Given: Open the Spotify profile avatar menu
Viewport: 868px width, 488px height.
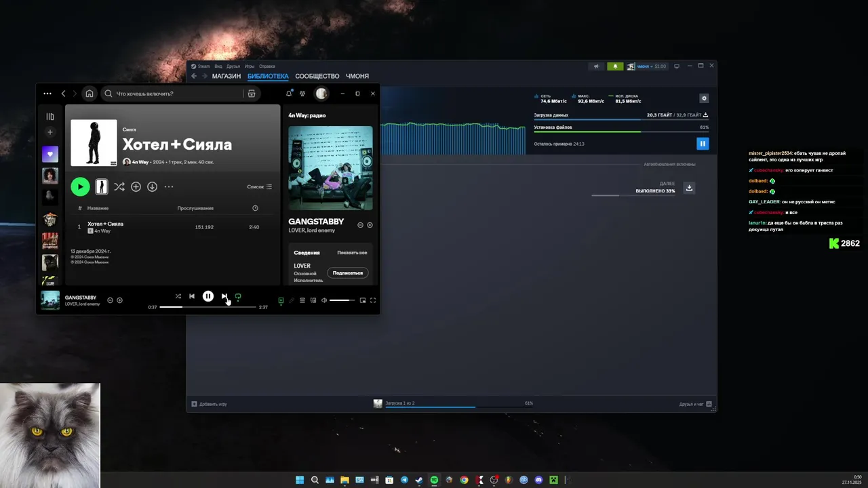Looking at the screenshot, I should [321, 94].
